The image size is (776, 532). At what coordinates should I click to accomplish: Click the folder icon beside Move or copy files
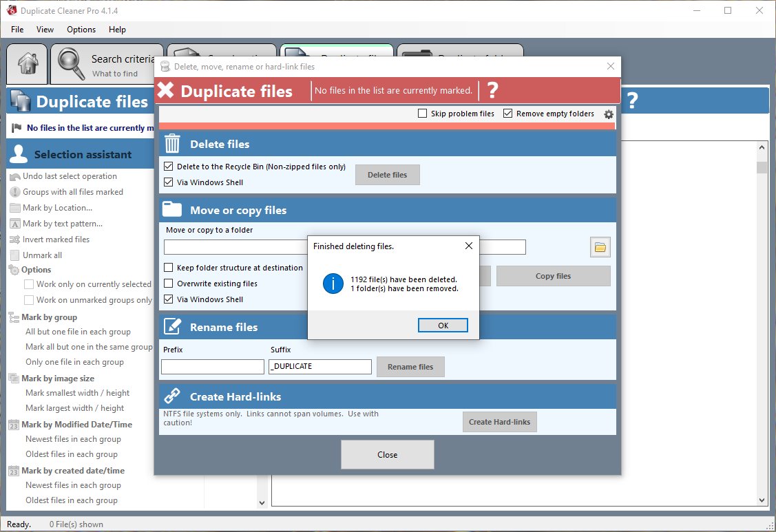[171, 209]
